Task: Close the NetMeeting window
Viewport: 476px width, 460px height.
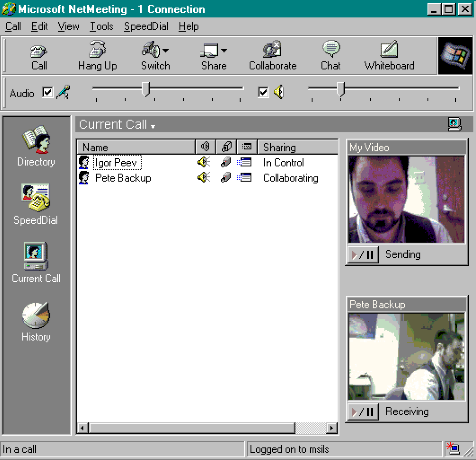Action: tap(465, 9)
